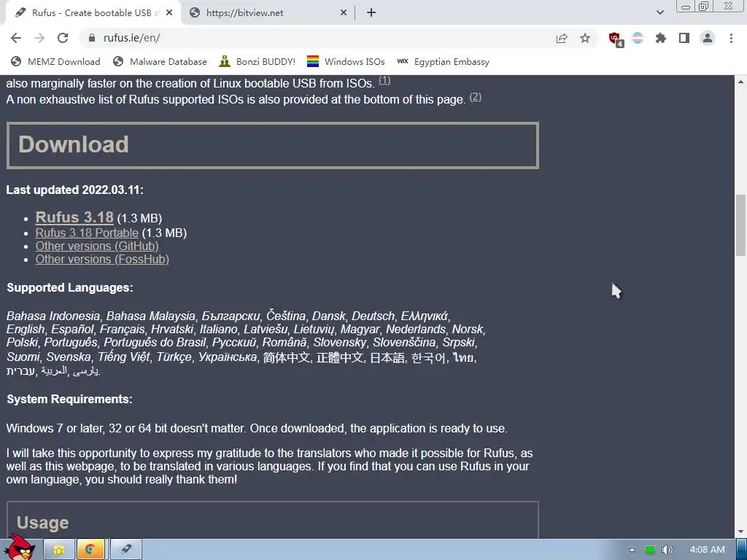Click the green network tray icon
This screenshot has height=560, width=747.
pos(650,550)
